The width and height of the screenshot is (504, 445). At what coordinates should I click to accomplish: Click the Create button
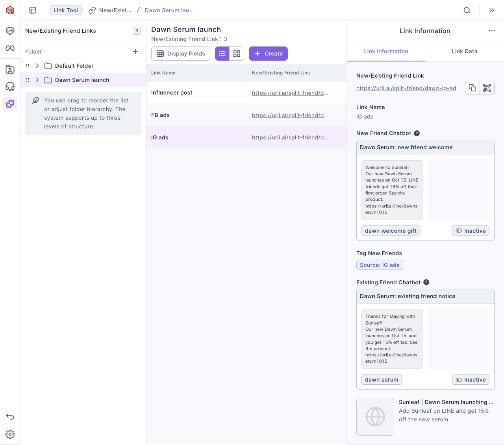pos(268,54)
